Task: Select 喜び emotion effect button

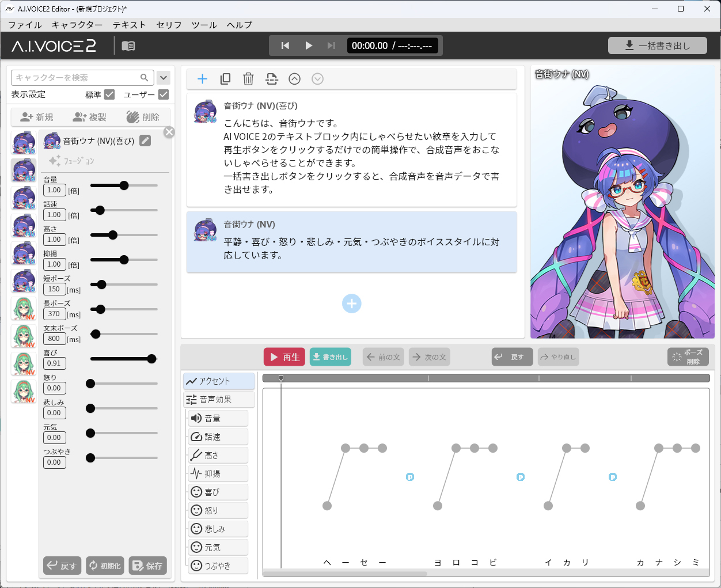Action: pos(218,492)
